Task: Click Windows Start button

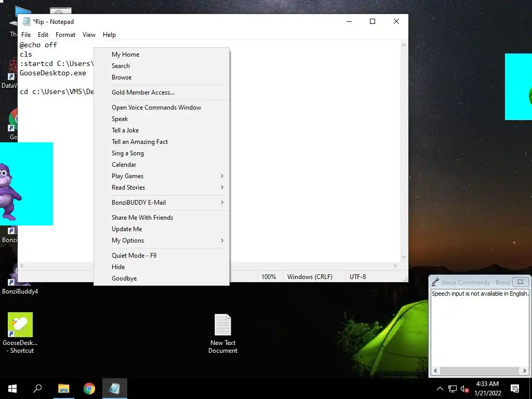Action: tap(12, 389)
